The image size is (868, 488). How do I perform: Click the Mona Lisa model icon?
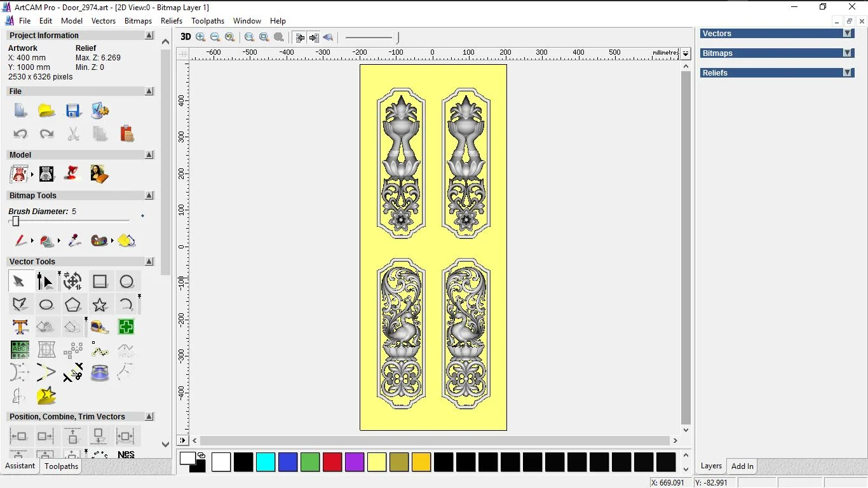coord(99,173)
